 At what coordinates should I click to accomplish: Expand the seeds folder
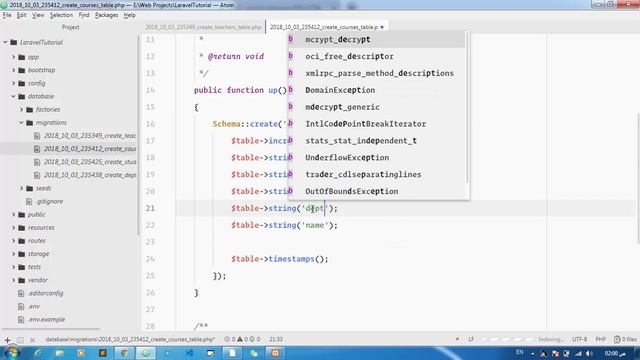click(22, 188)
